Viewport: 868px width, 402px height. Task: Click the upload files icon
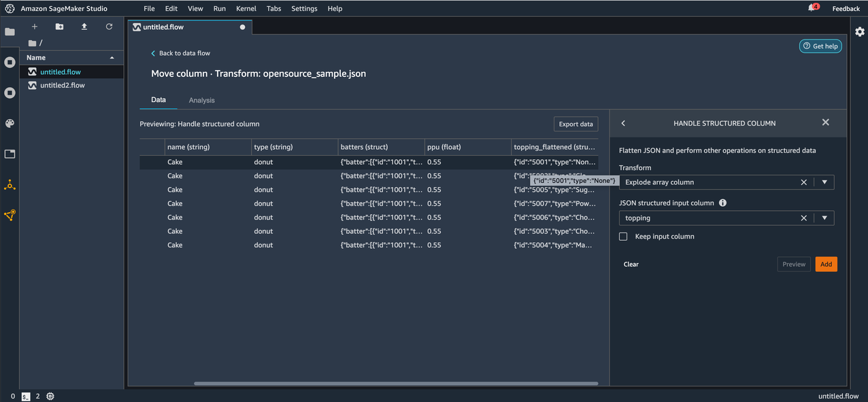[x=84, y=27]
